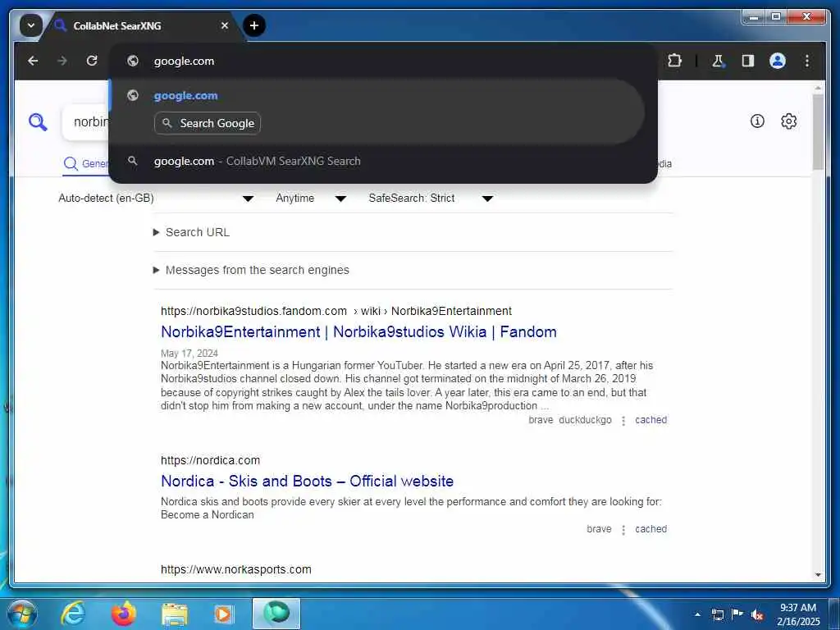Viewport: 840px width, 630px height.
Task: Click the Search Google chip
Action: point(208,123)
